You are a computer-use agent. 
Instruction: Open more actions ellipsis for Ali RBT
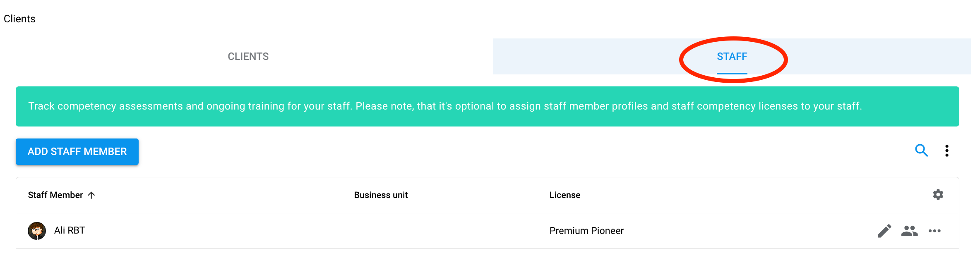[x=934, y=231]
